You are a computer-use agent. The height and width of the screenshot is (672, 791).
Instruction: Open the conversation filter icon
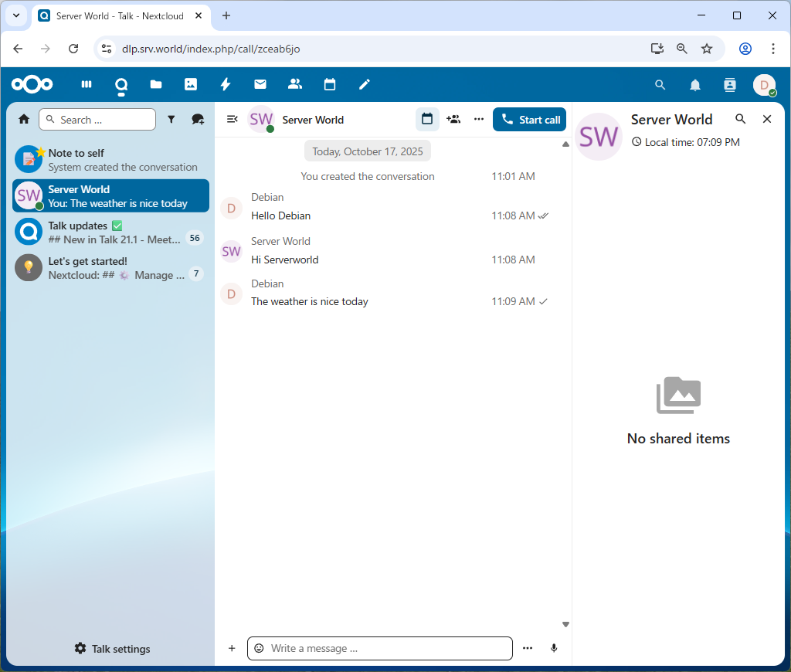(171, 119)
